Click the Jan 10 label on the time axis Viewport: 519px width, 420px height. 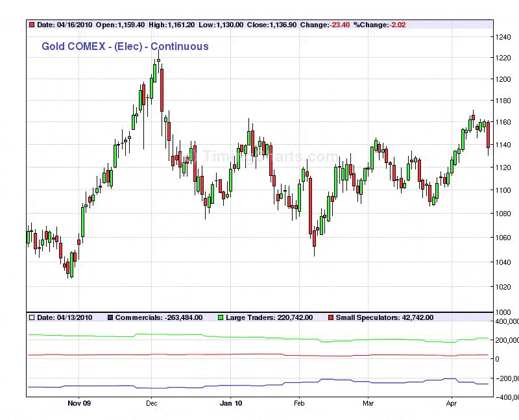[x=230, y=403]
